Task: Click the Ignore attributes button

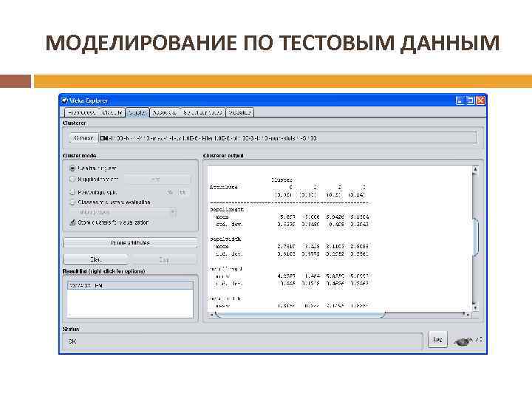Action: click(130, 242)
